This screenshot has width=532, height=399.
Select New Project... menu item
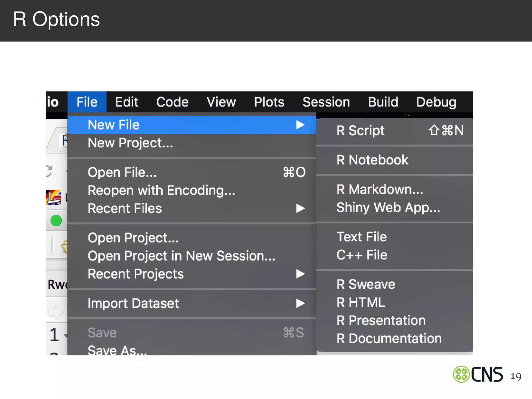pyautogui.click(x=130, y=143)
